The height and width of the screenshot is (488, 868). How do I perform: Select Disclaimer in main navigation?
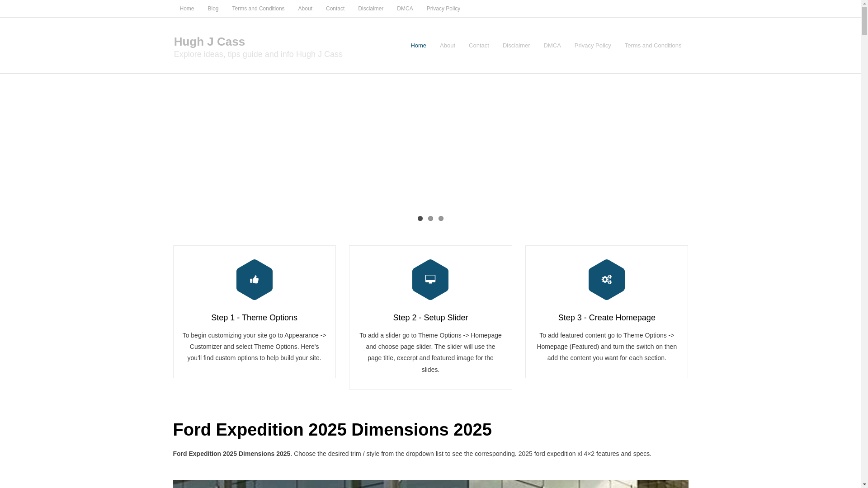[516, 46]
